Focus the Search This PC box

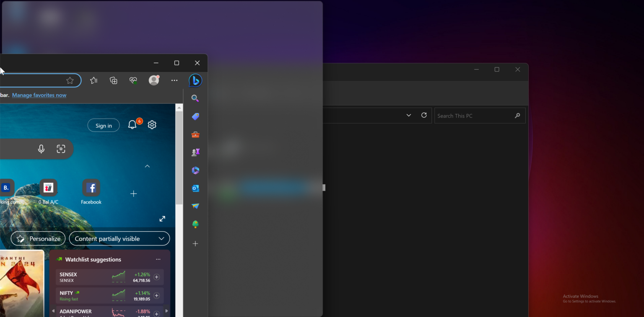point(480,116)
